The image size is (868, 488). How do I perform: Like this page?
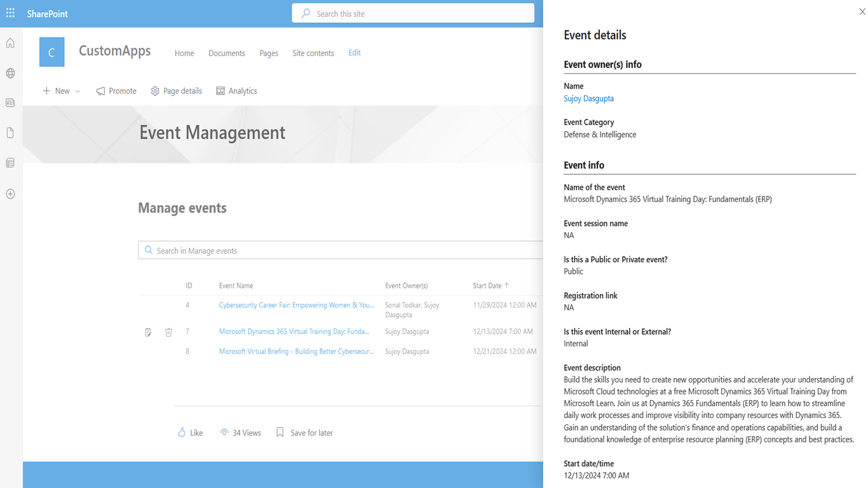191,433
